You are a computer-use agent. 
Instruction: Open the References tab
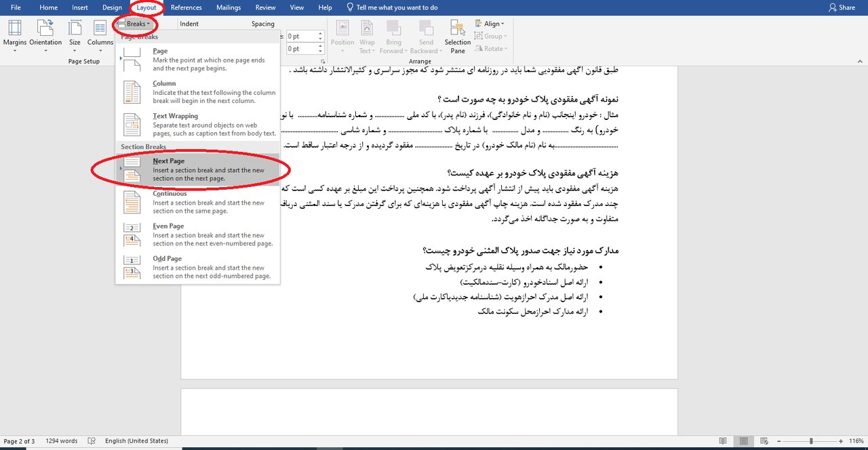(x=186, y=7)
